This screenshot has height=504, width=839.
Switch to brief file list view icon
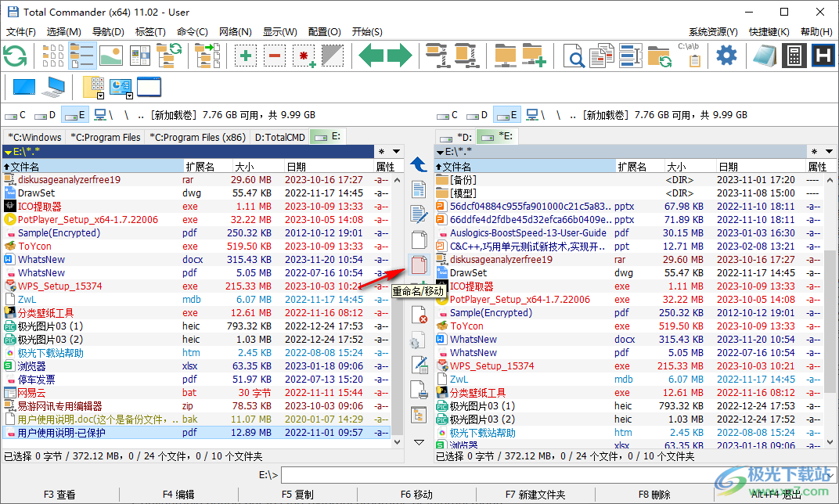tap(53, 56)
